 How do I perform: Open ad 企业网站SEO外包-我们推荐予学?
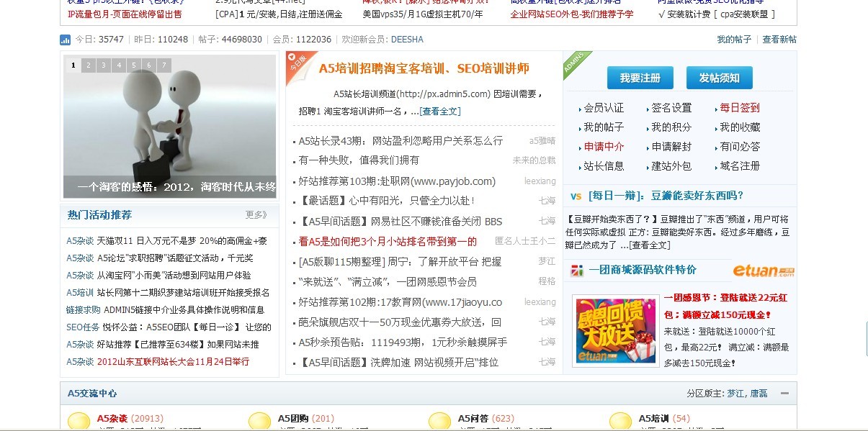click(572, 14)
